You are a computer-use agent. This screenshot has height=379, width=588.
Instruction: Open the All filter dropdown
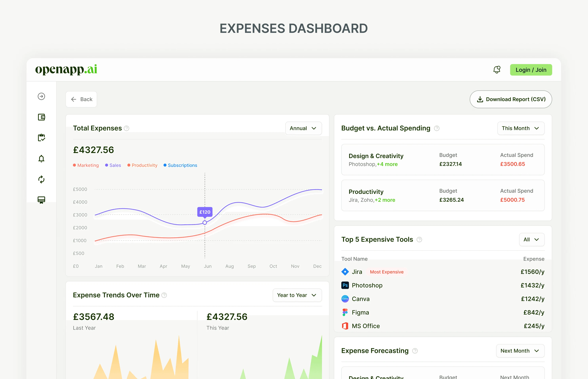(532, 240)
